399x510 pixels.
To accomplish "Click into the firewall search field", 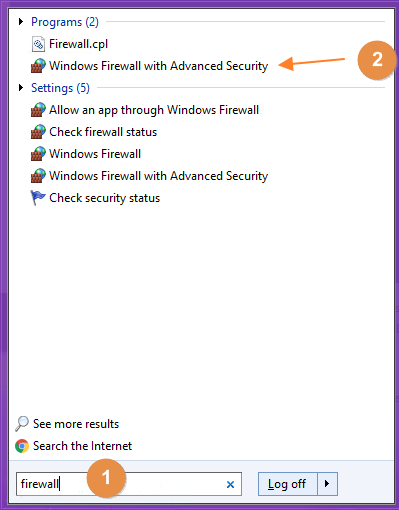I will click(x=129, y=484).
